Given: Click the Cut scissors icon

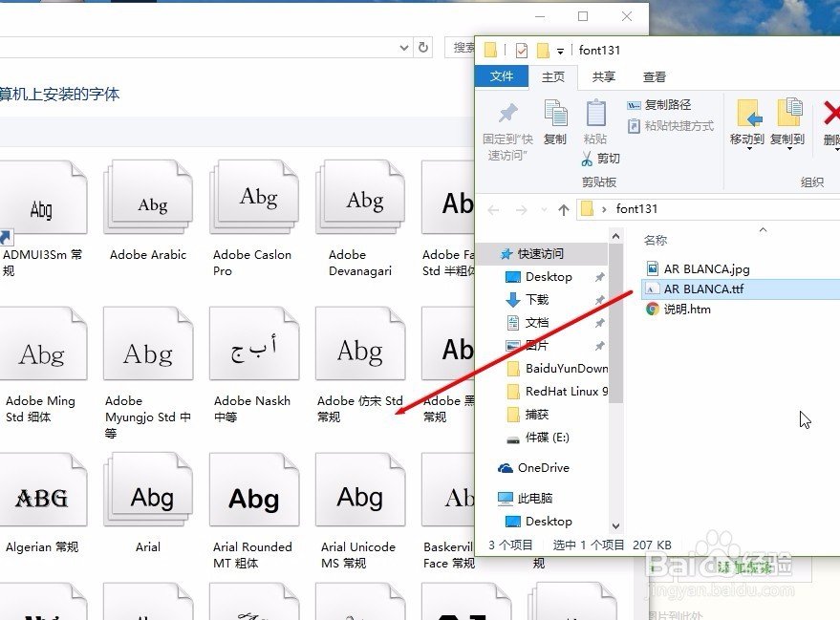Looking at the screenshot, I should click(x=587, y=159).
